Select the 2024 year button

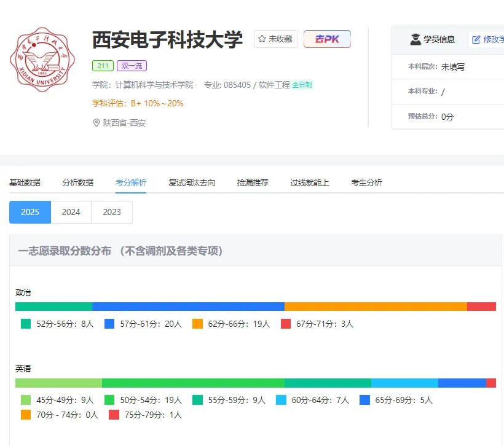[x=71, y=212]
